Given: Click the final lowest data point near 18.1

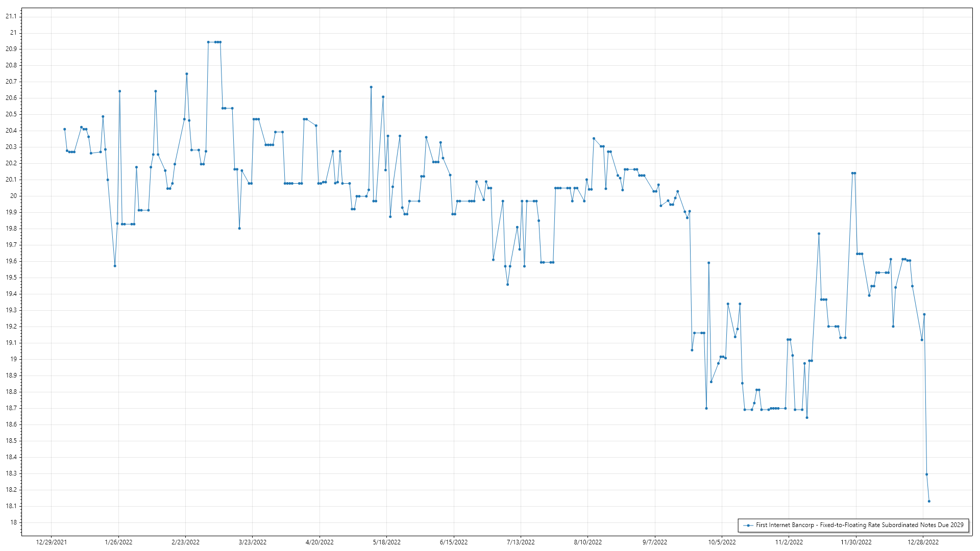Looking at the screenshot, I should point(929,501).
